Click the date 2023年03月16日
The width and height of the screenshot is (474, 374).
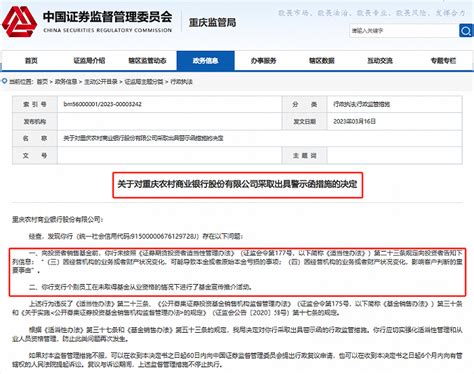354,121
